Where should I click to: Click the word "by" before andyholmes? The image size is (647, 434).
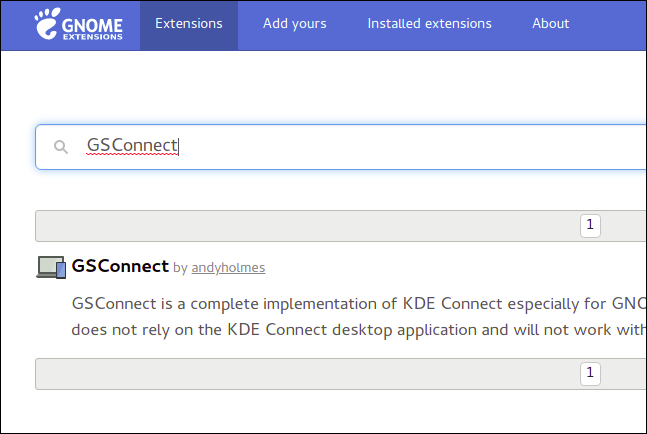point(180,268)
